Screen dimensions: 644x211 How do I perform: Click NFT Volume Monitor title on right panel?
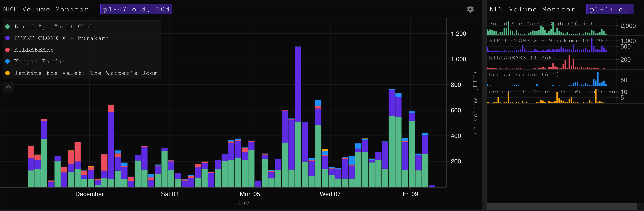[532, 9]
